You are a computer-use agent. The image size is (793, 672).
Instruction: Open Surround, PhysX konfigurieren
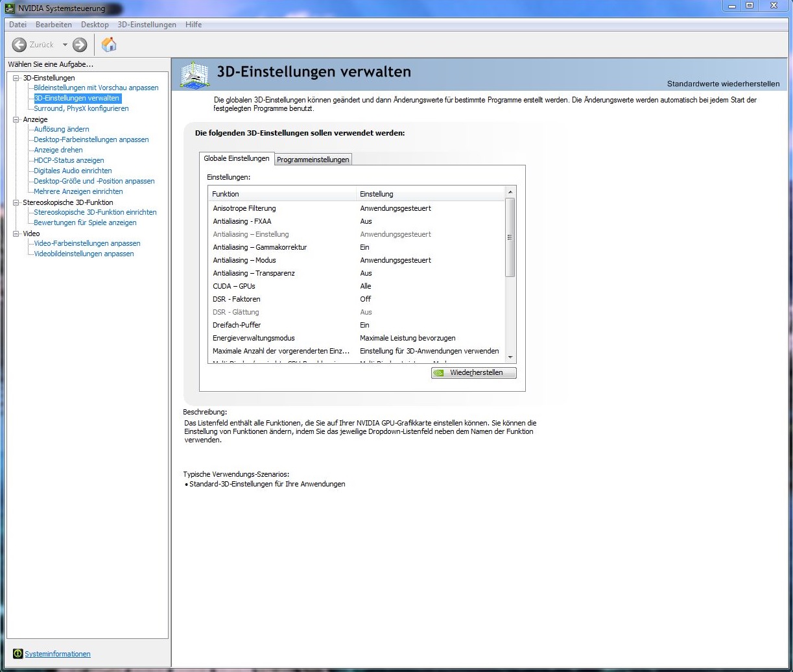point(81,108)
